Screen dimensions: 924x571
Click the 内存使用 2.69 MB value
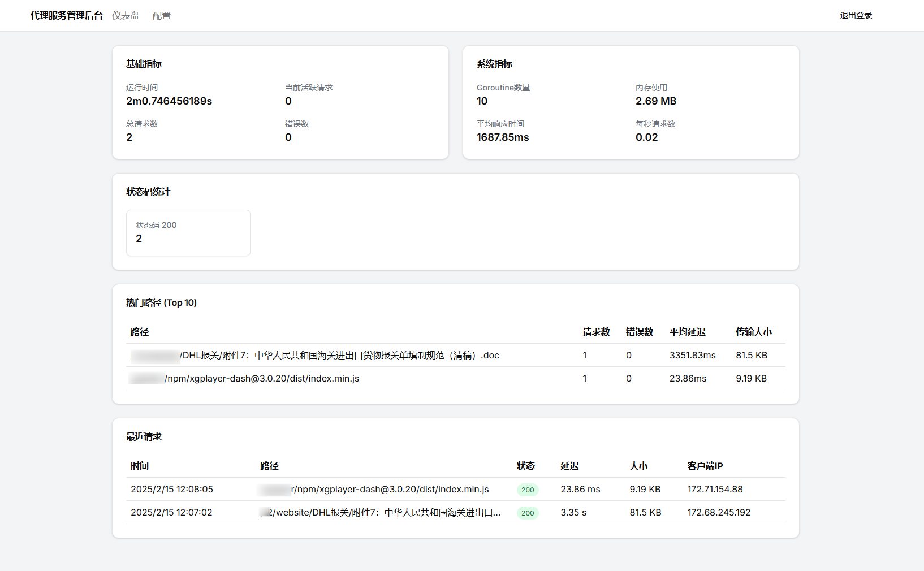(655, 101)
